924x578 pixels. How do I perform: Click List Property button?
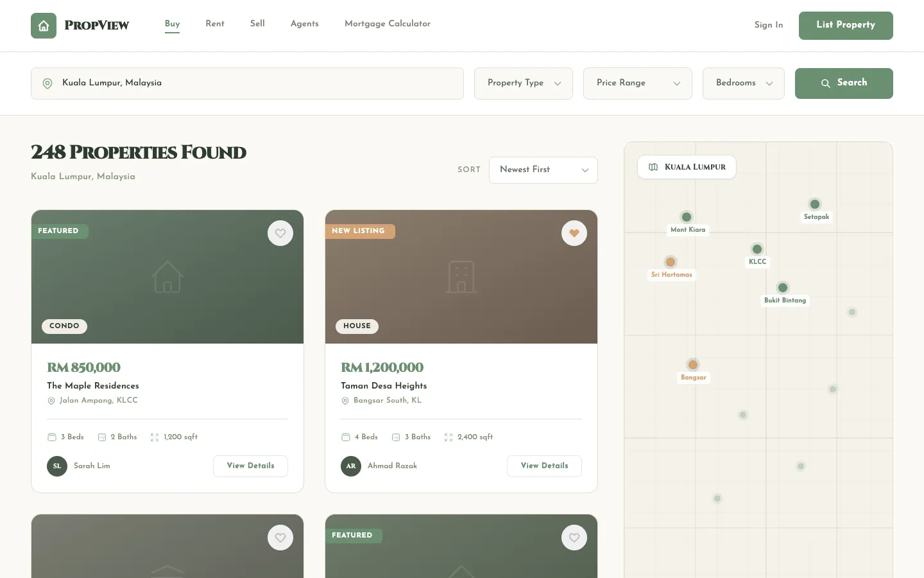846,26
